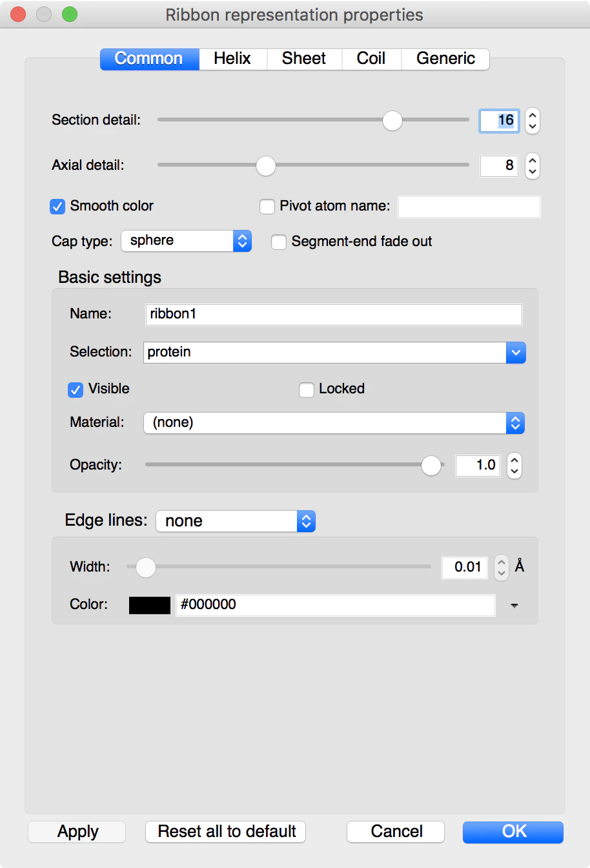Cancel the ribbon properties dialog

[x=396, y=832]
